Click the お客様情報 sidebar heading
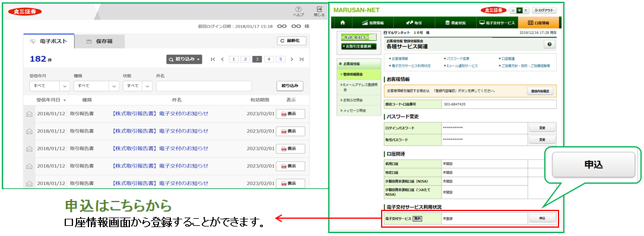The width and height of the screenshot is (644, 236). pos(359,64)
